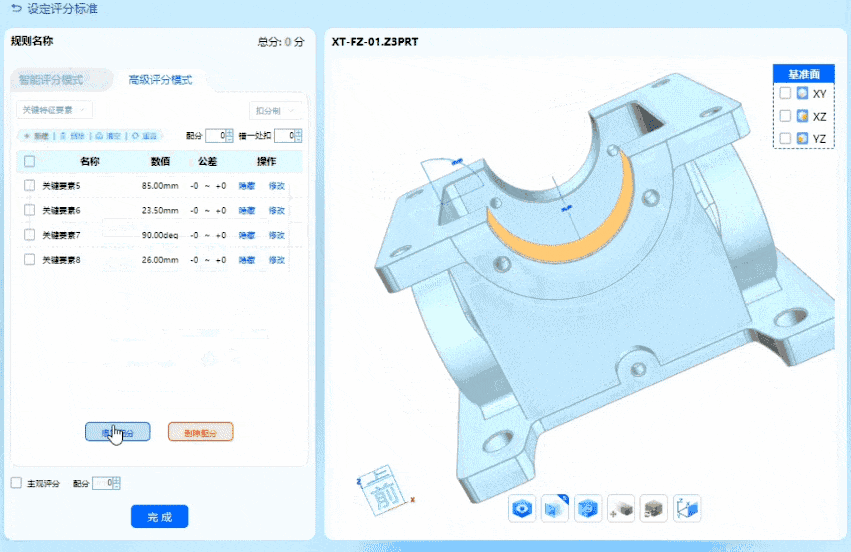851x552 pixels.
Task: Check the box for 关键要素6
Action: click(x=30, y=210)
